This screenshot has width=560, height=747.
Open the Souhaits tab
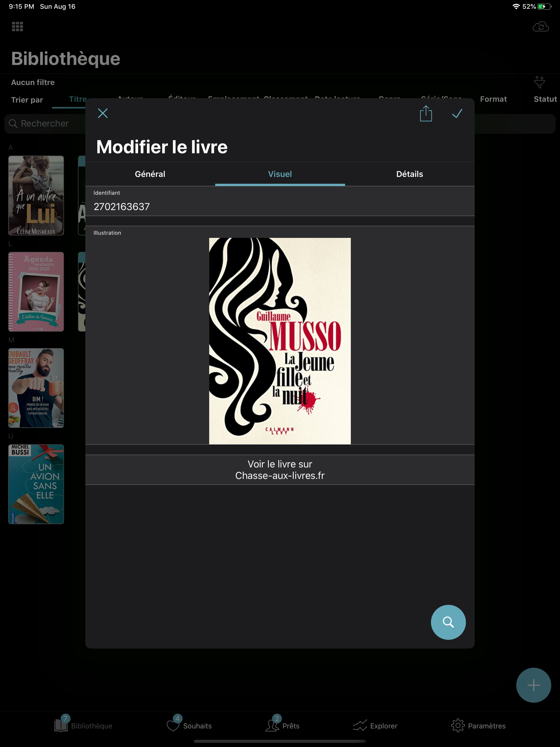point(189,725)
